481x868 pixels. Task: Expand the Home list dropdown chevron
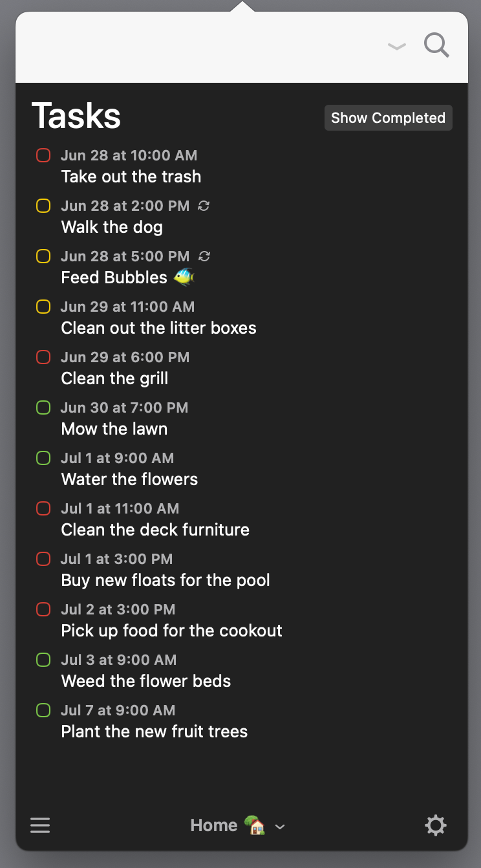point(280,827)
